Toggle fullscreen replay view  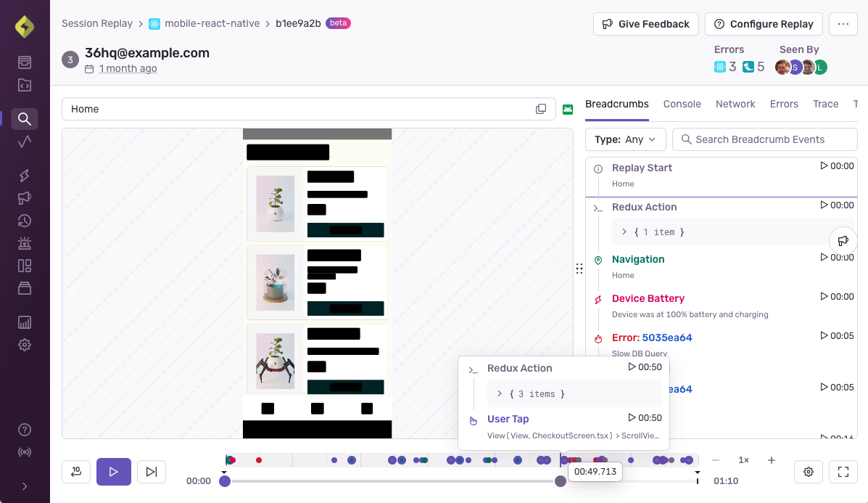843,472
